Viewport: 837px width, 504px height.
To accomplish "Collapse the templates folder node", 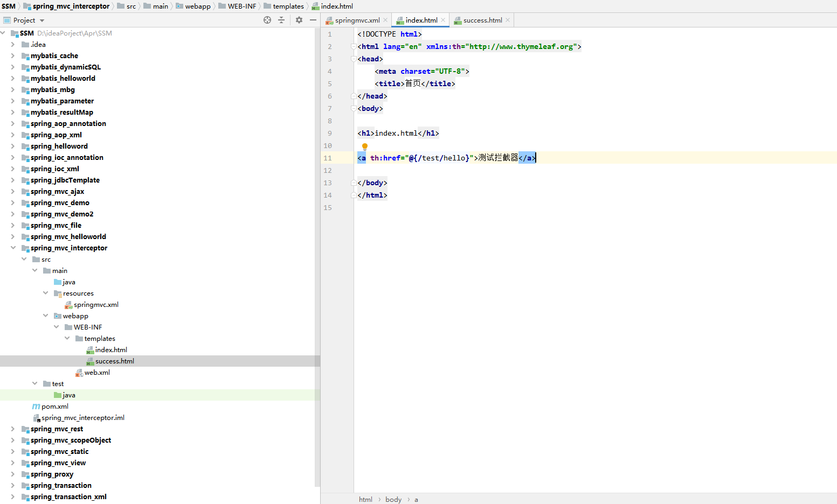I will pyautogui.click(x=67, y=339).
